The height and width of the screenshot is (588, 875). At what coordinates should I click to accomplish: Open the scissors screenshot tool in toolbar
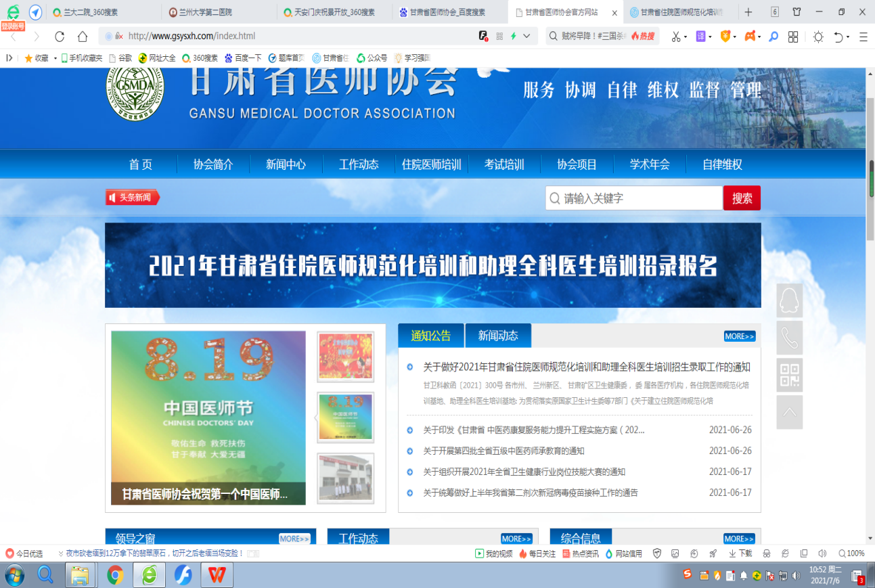[x=675, y=37]
